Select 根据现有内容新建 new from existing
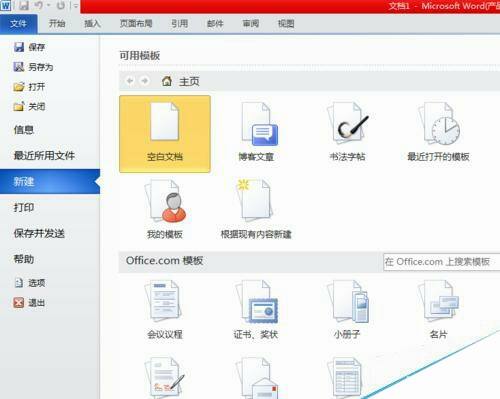This screenshot has width=500, height=399. (256, 209)
